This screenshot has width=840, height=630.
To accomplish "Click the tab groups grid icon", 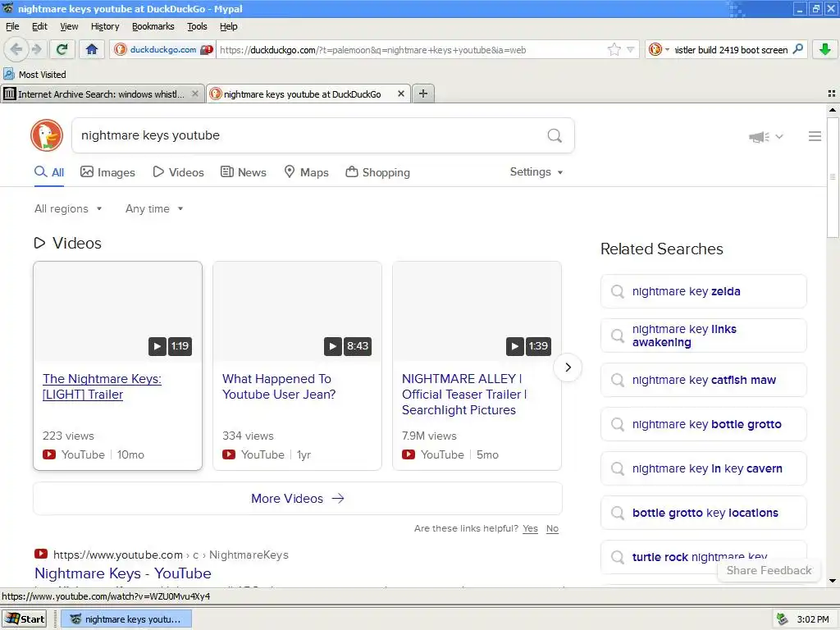I will (x=832, y=94).
